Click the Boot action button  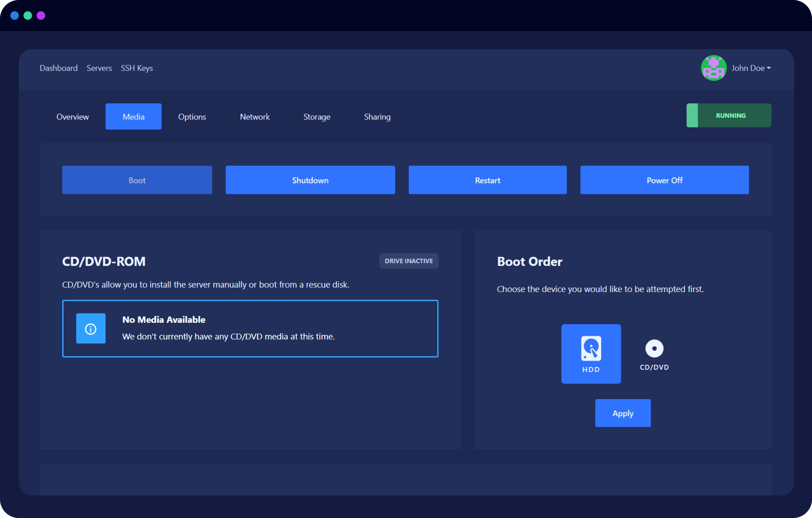[137, 180]
